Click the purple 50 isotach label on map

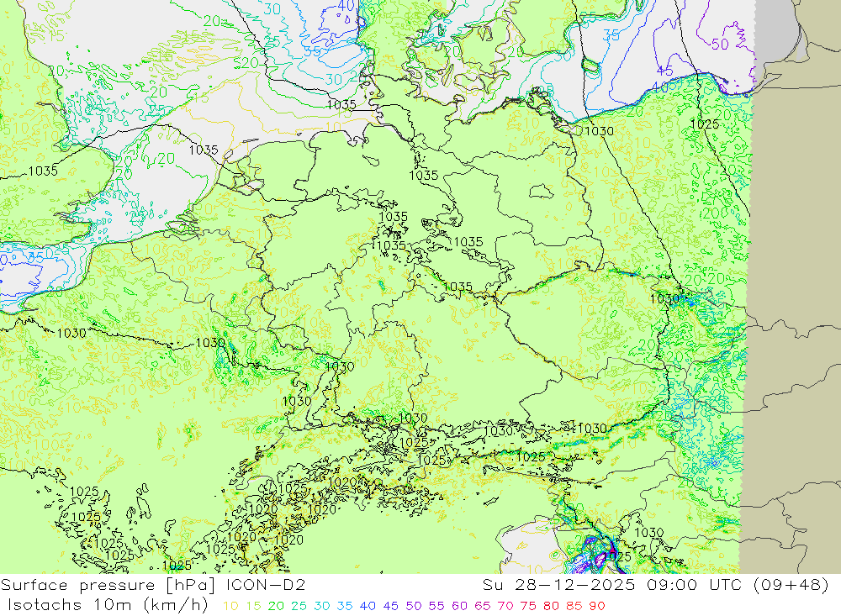(x=720, y=44)
